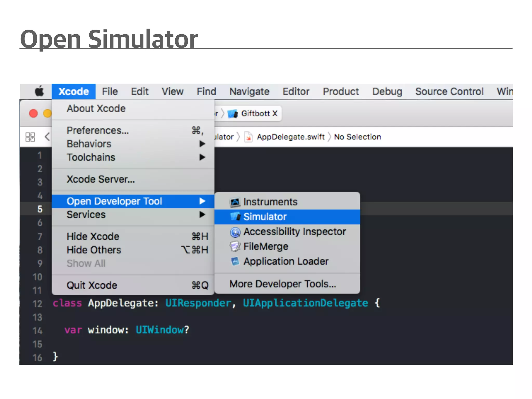
Task: Choose More Developer Tools…
Action: coord(282,284)
